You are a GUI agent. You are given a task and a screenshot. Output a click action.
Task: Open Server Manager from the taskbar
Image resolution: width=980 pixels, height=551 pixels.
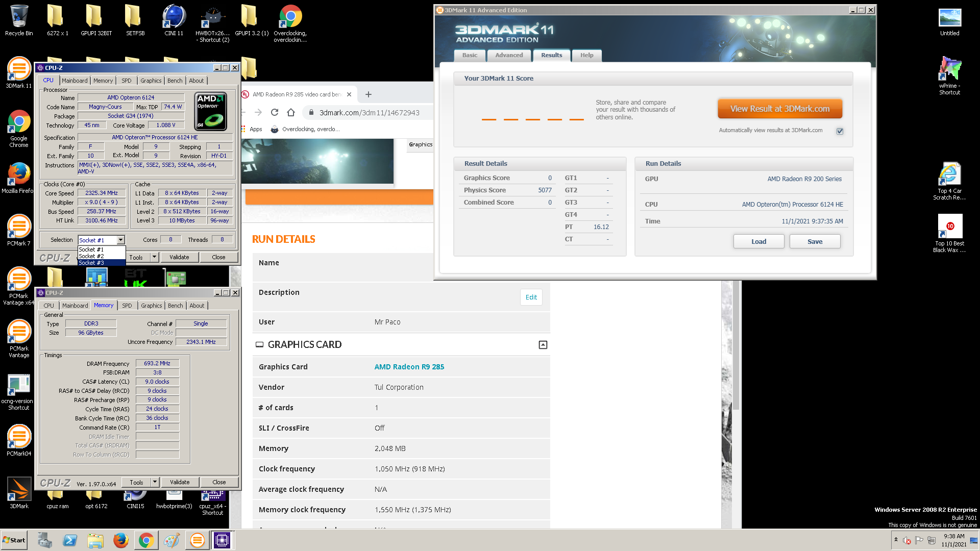click(44, 540)
